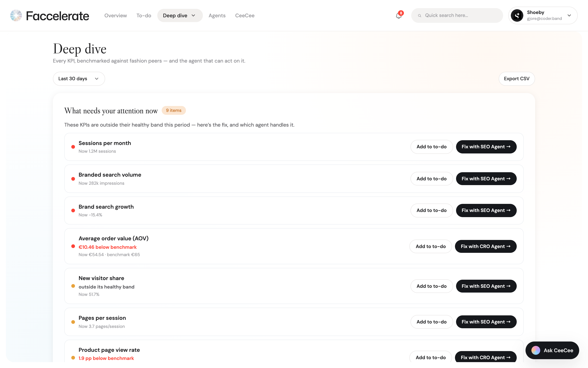The image size is (588, 368).
Task: Click the gjore@coder.band email text
Action: tap(544, 19)
